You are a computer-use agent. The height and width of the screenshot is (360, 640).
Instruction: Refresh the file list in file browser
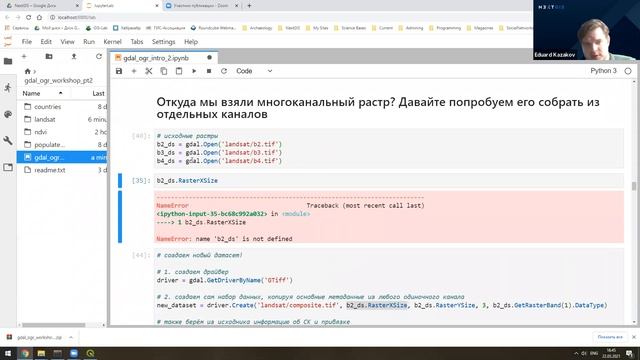(x=99, y=56)
